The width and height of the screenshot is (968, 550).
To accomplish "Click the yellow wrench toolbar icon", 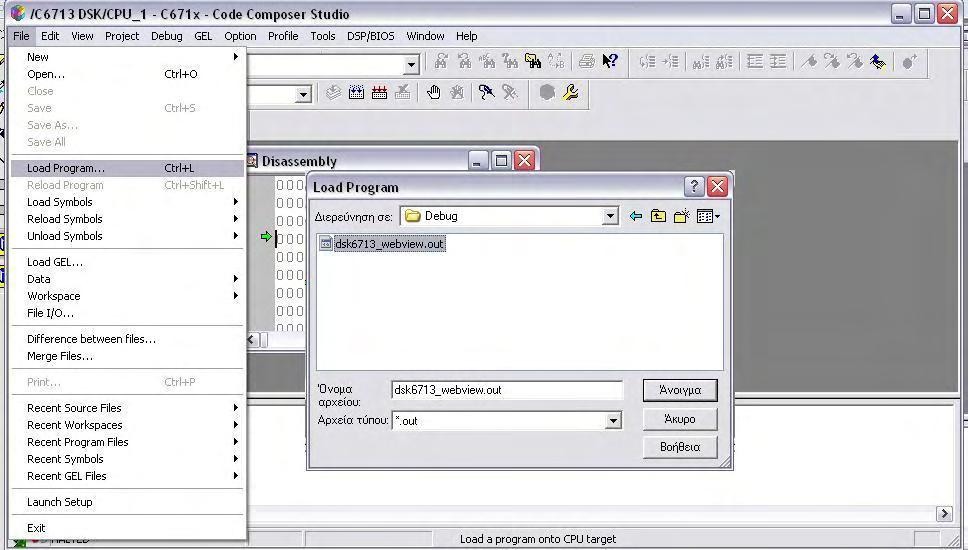I will (570, 93).
